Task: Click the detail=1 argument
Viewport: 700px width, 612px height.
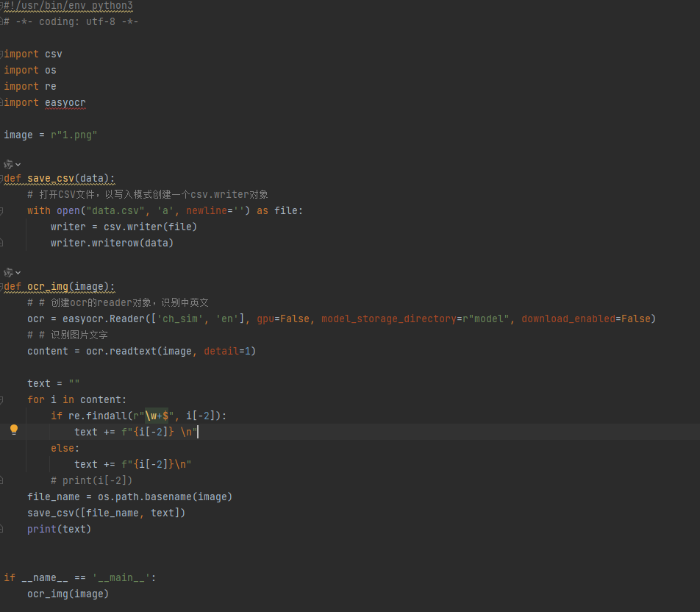Action: (226, 351)
